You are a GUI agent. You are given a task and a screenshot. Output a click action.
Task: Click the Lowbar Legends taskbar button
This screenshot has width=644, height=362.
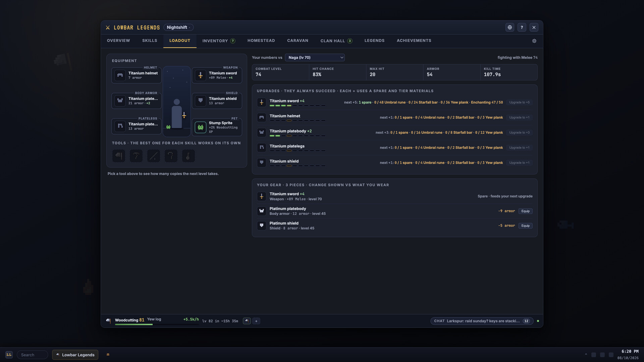click(x=75, y=355)
